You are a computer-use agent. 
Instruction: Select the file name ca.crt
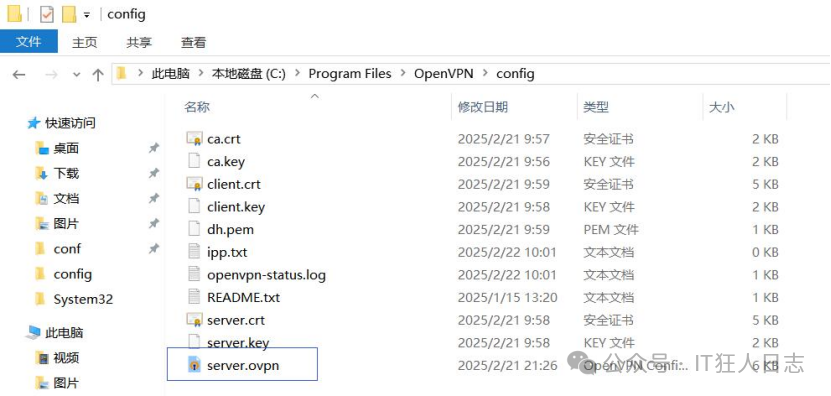tap(224, 139)
